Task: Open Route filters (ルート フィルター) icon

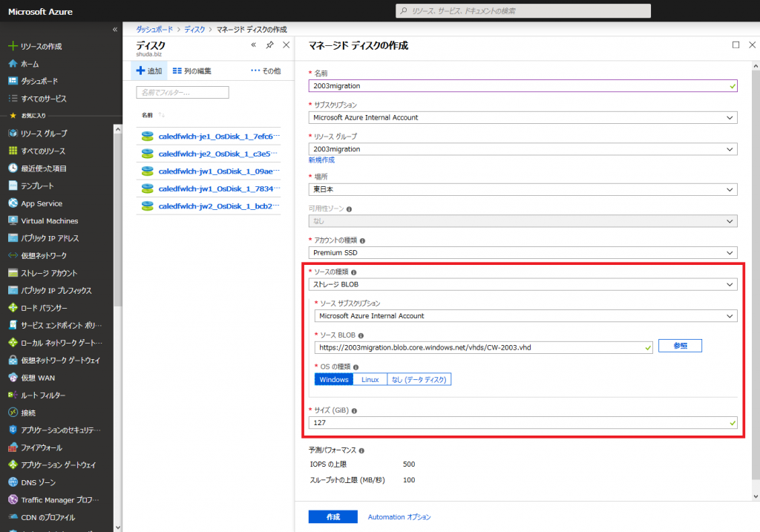Action: pos(13,395)
